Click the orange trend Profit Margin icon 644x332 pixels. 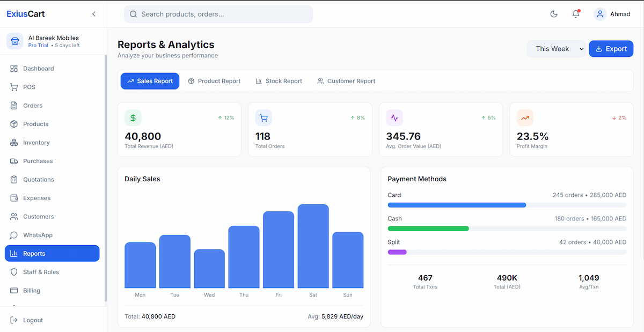point(525,118)
